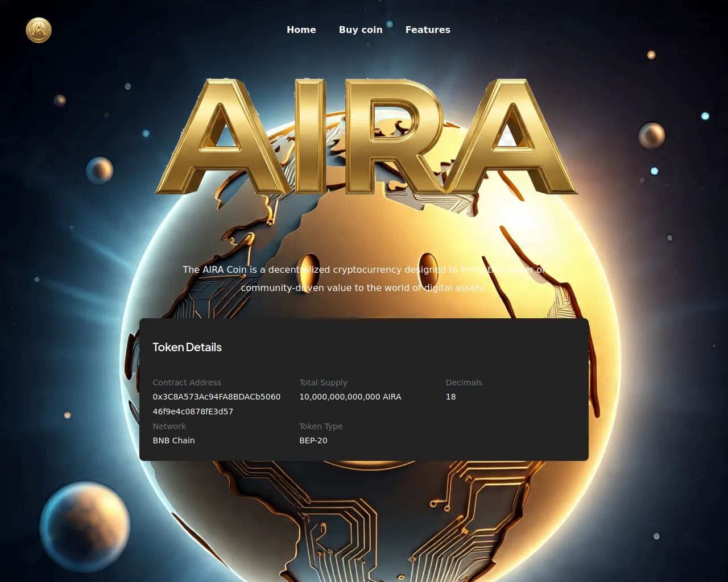Click the Decimals label

click(464, 383)
